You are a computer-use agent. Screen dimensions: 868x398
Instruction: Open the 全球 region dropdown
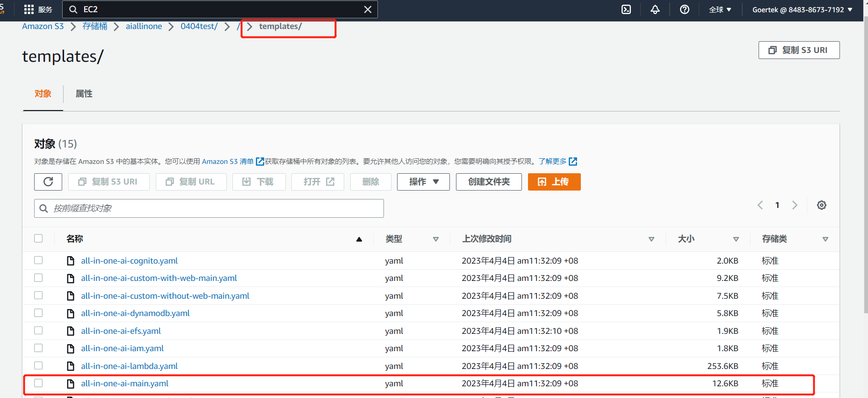[720, 9]
